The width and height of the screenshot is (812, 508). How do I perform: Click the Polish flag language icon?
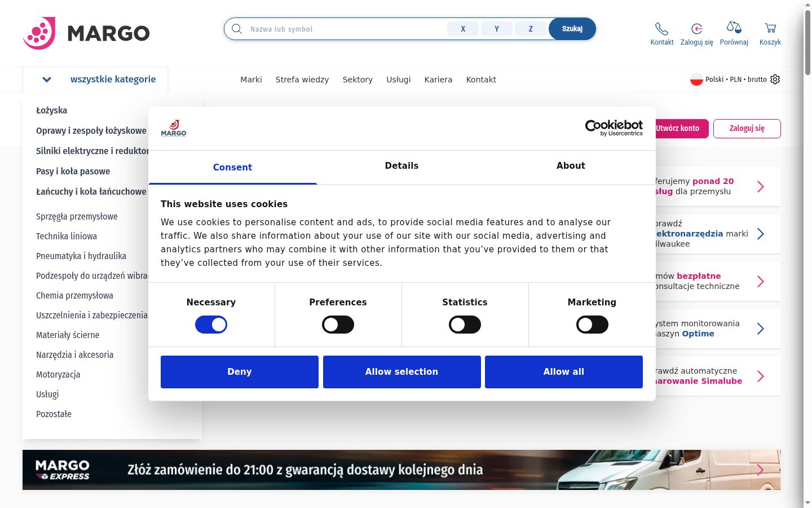click(696, 80)
